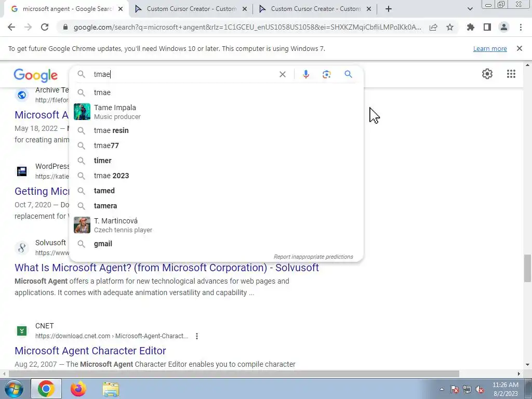
Task: Open Chrome three-dot menu
Action: pyautogui.click(x=521, y=27)
